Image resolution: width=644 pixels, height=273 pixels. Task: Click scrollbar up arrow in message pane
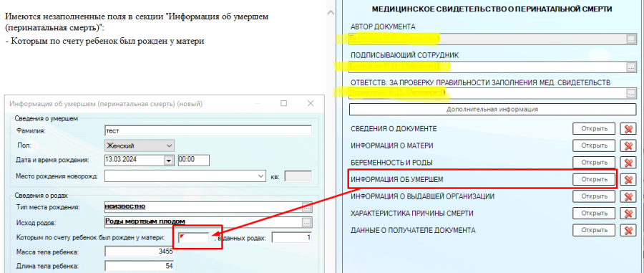(330, 12)
